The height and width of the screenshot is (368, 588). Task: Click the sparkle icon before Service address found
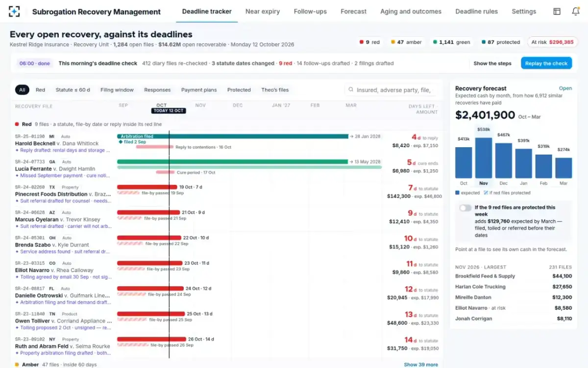[x=17, y=252]
